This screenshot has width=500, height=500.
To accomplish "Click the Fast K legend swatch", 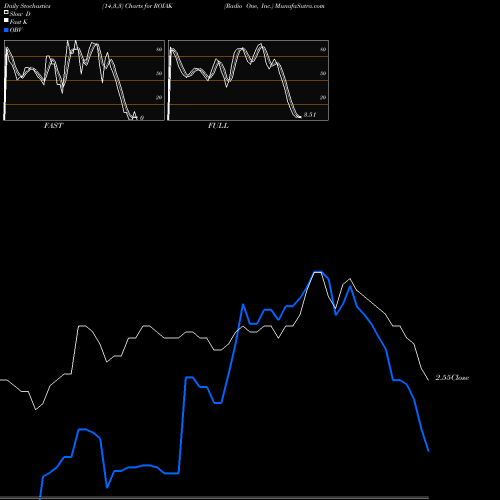I will [6, 21].
